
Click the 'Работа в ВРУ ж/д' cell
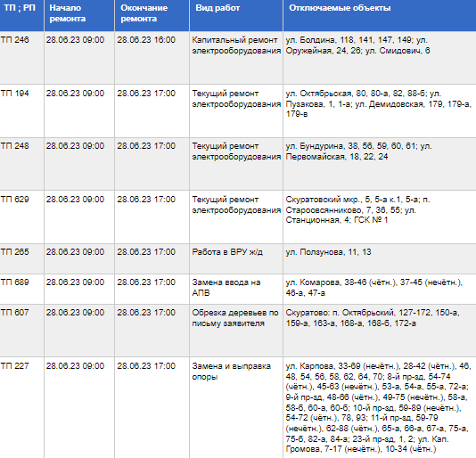coord(236,259)
